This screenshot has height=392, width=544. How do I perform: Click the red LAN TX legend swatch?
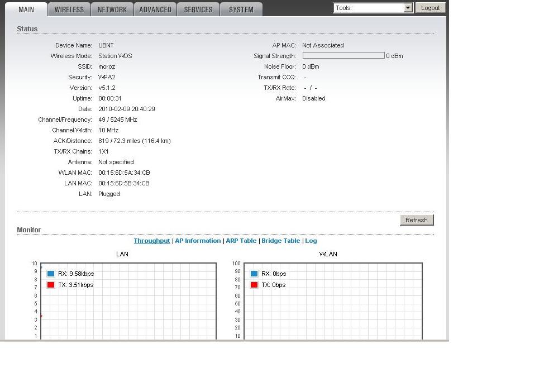point(51,285)
